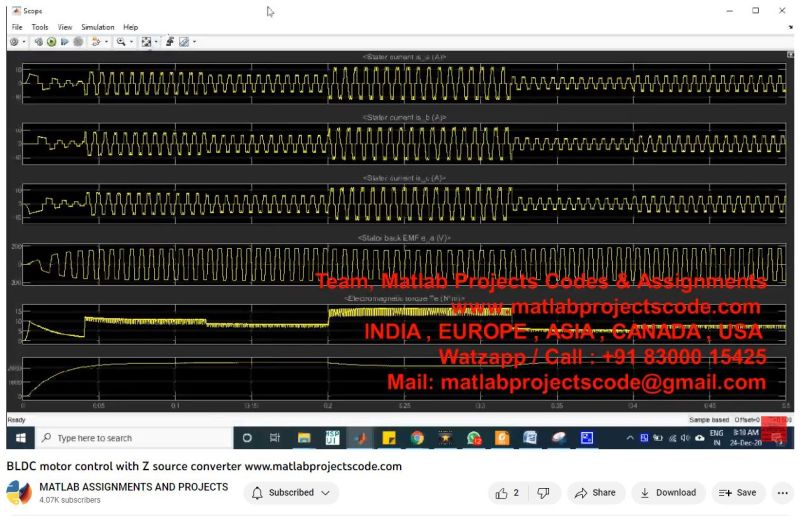This screenshot has width=800, height=516.
Task: Open File Explorer from the taskbar
Action: point(304,438)
